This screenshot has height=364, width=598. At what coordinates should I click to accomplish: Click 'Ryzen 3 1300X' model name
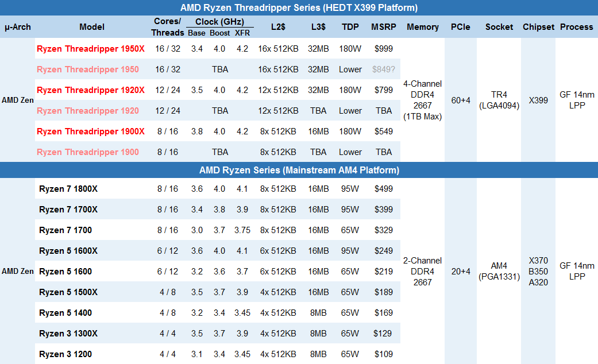tap(68, 334)
